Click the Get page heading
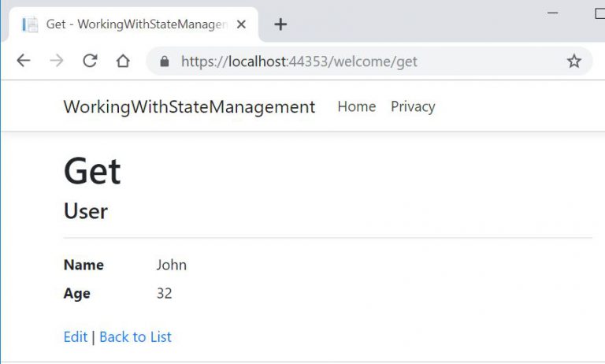 92,171
